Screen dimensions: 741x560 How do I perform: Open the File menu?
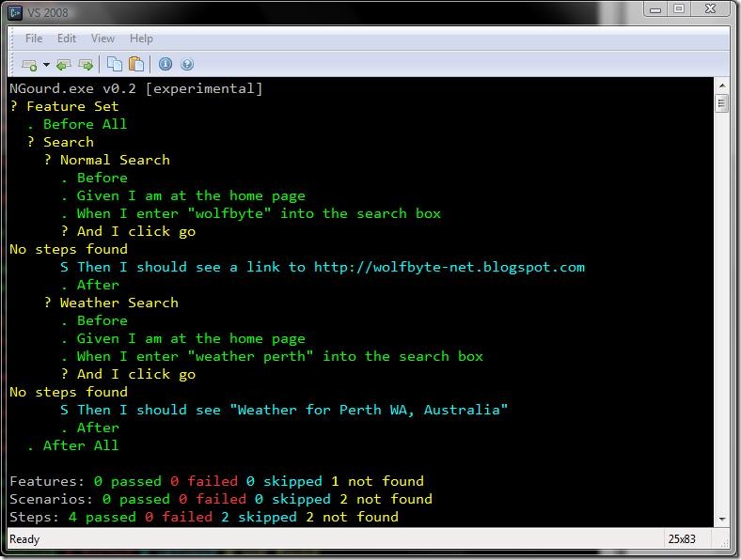tap(34, 39)
